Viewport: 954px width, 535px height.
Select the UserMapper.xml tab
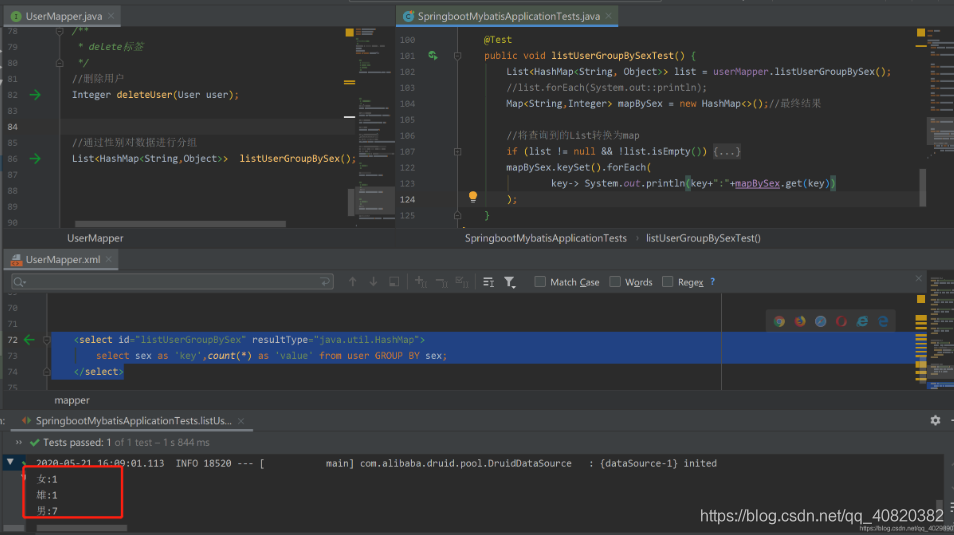click(62, 259)
